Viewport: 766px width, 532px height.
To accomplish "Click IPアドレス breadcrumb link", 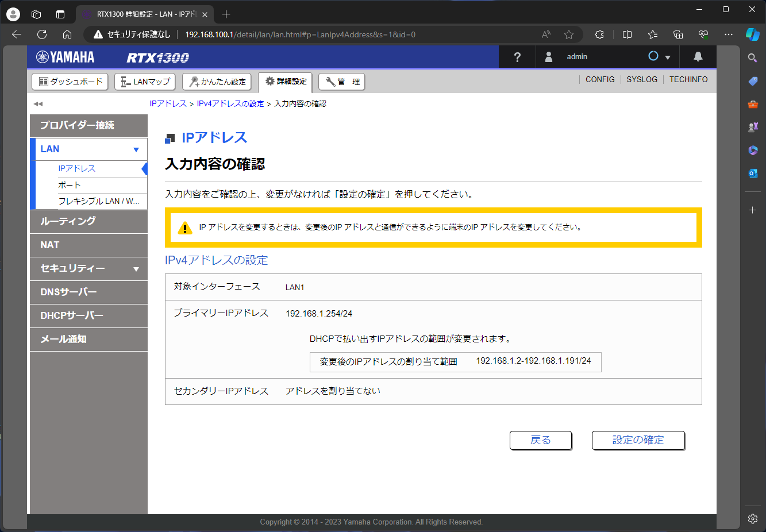I will tap(168, 104).
